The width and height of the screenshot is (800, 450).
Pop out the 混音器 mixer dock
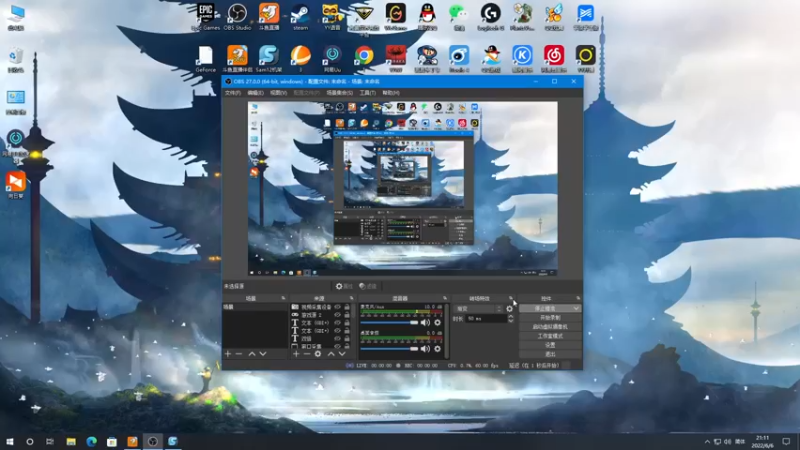click(x=444, y=298)
